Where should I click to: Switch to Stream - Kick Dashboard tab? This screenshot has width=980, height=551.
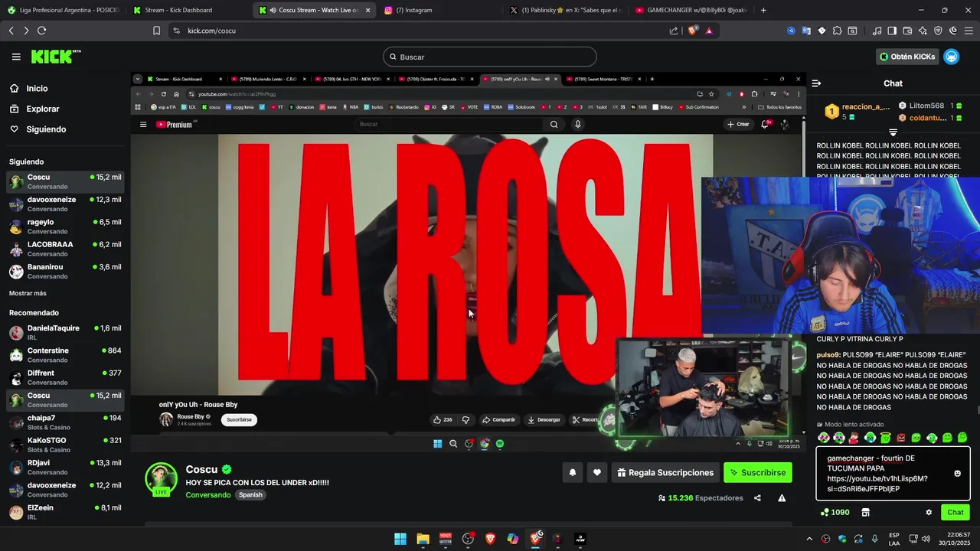[x=186, y=10]
